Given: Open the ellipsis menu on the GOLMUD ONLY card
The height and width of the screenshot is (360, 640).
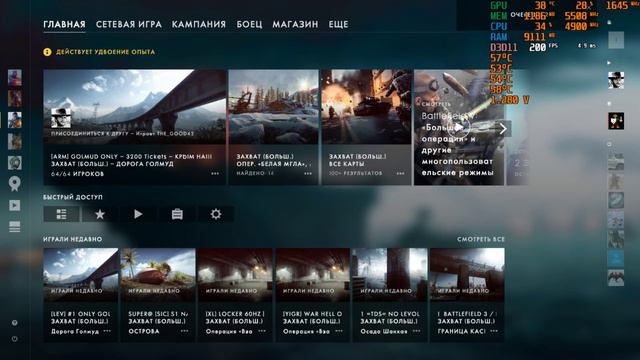Looking at the screenshot, I should point(215,173).
